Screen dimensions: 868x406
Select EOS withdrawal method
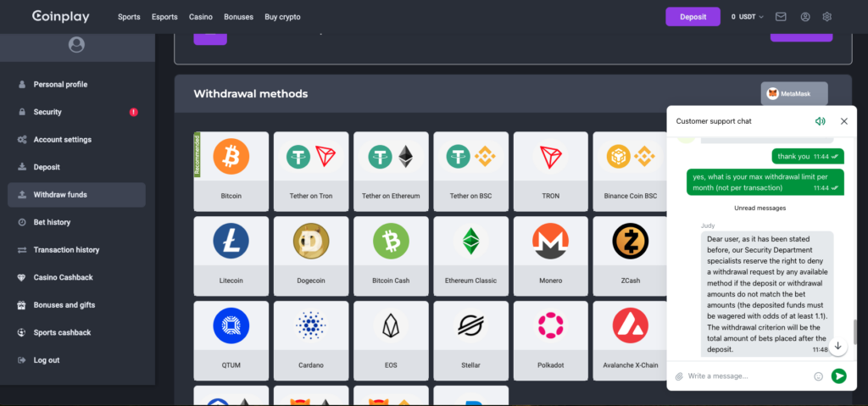391,341
